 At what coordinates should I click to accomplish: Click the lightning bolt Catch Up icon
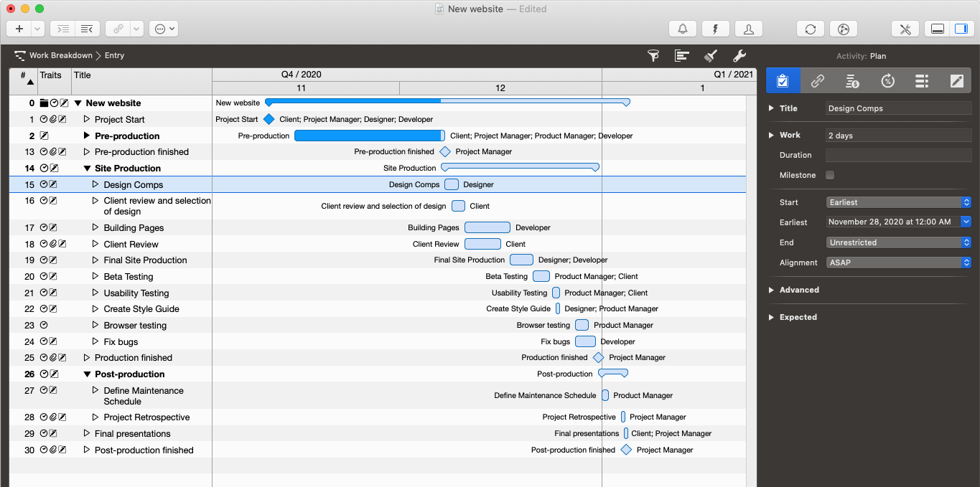pyautogui.click(x=715, y=29)
